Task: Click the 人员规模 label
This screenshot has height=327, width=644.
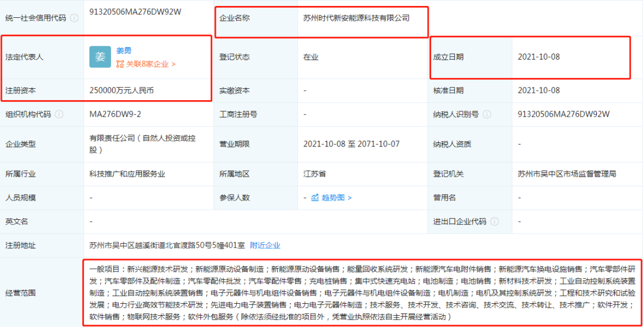Action: pos(20,198)
